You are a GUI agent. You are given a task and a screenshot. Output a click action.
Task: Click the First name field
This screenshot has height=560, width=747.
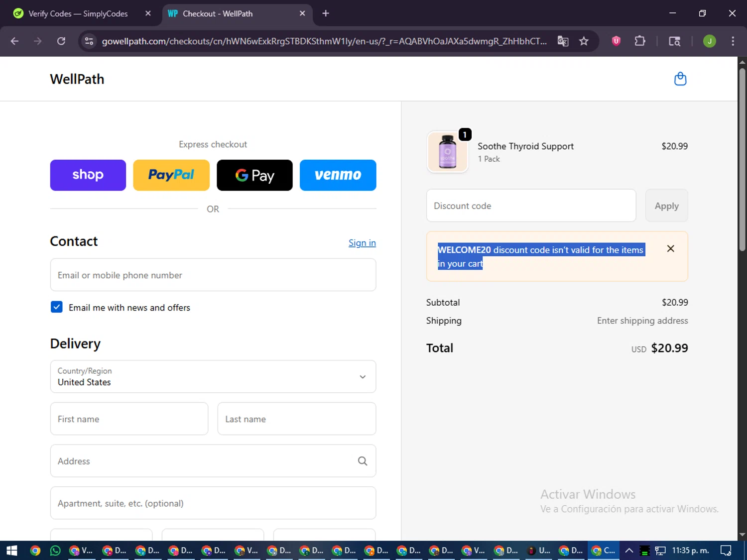point(129,419)
